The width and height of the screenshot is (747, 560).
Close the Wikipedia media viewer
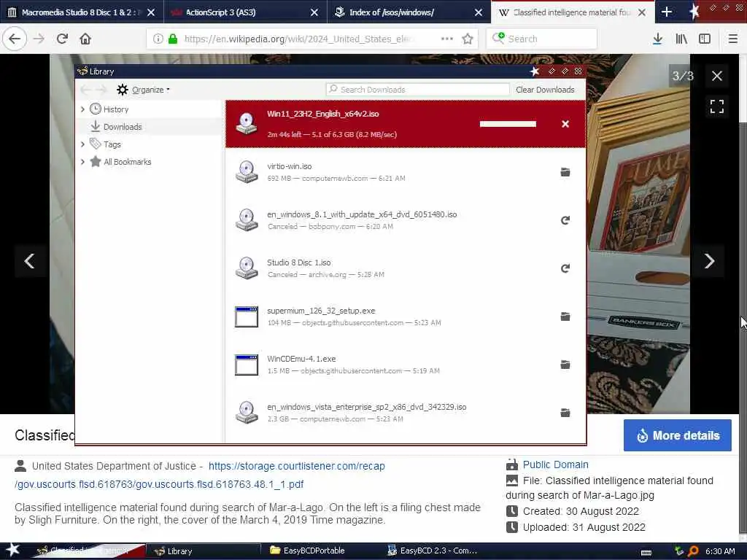(716, 76)
